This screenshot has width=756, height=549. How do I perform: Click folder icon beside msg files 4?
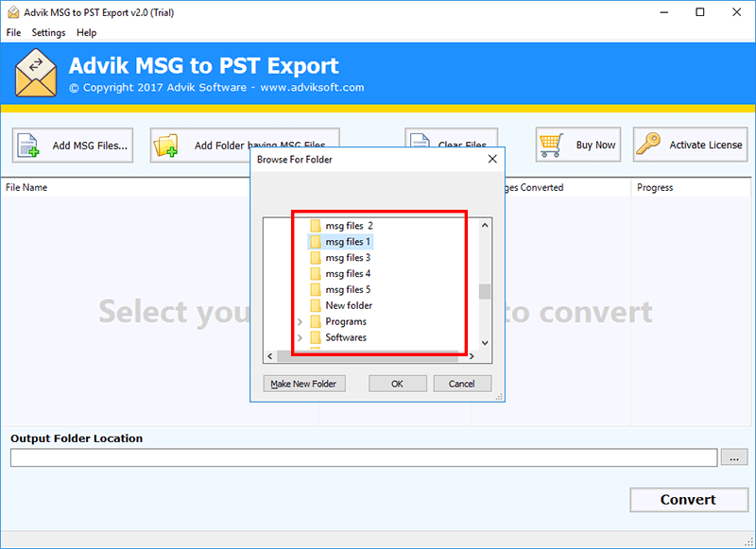(316, 273)
